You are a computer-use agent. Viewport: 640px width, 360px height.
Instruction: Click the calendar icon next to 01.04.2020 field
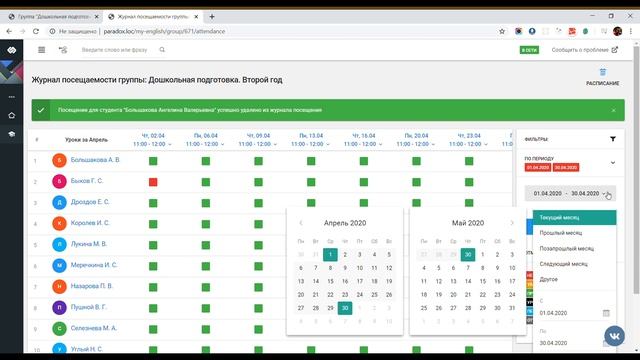[606, 313]
